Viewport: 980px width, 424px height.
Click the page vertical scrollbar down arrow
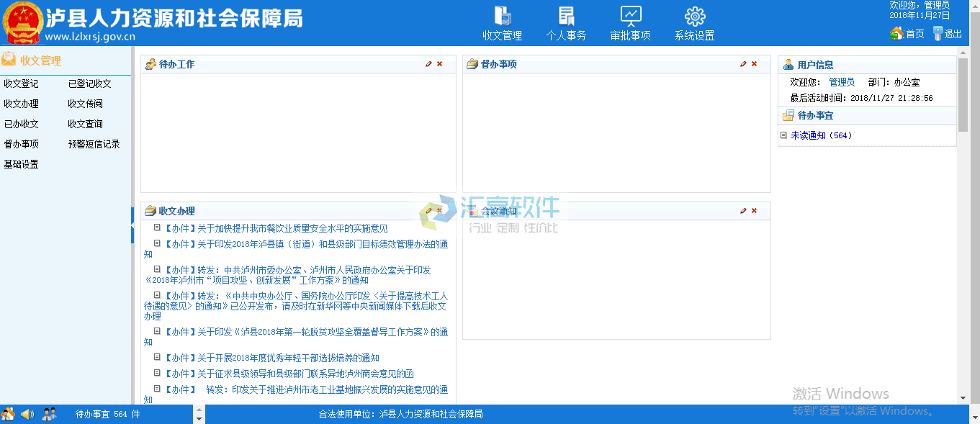coord(963,397)
